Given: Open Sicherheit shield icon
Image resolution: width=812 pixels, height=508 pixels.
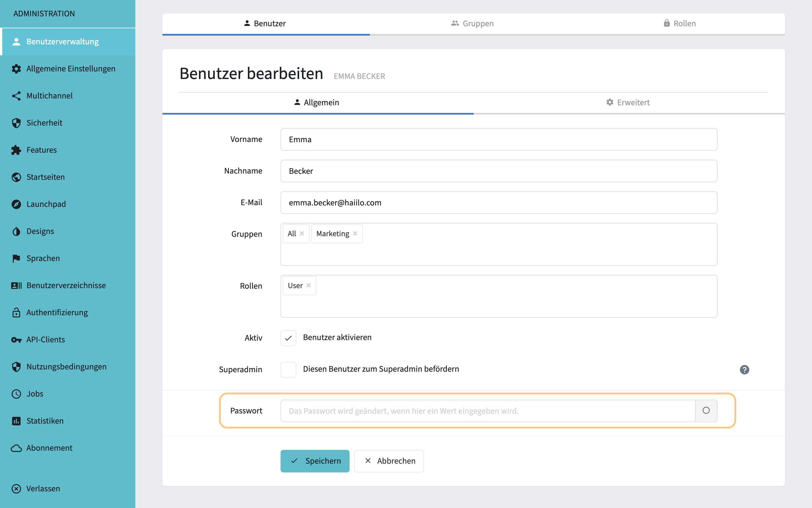Looking at the screenshot, I should (x=16, y=123).
